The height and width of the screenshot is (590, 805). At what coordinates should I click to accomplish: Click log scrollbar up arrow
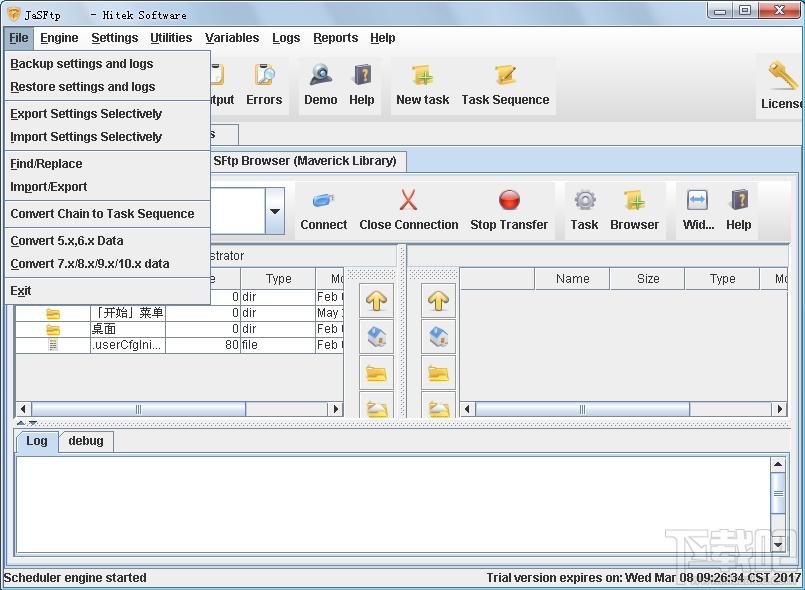(778, 465)
